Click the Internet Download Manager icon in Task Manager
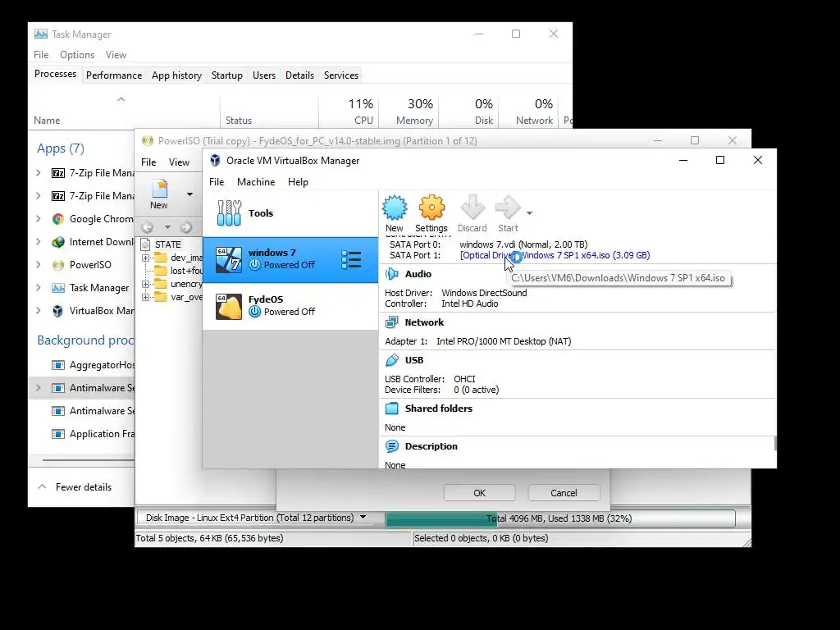 (58, 242)
